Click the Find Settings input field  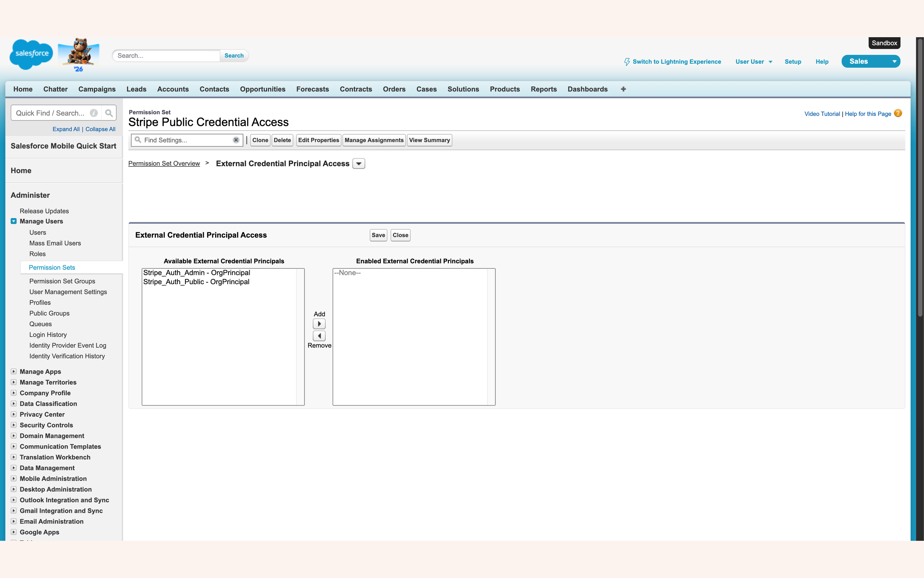pos(187,140)
